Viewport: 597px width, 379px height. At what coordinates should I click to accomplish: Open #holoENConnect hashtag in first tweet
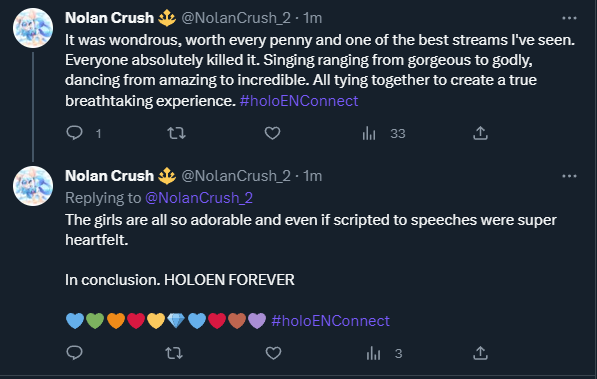(299, 101)
